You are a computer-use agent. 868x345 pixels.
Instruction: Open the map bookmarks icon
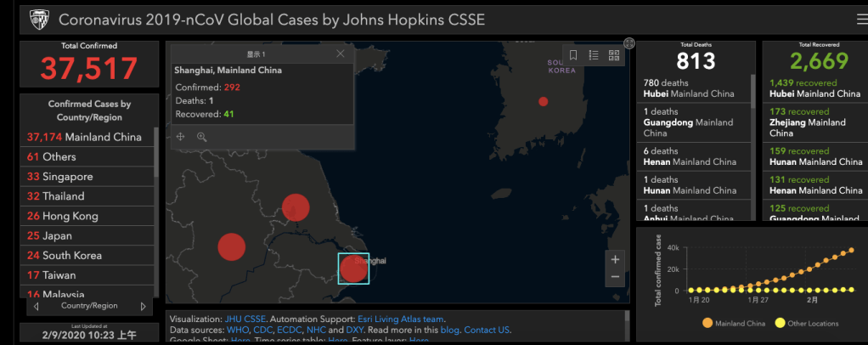click(x=573, y=55)
